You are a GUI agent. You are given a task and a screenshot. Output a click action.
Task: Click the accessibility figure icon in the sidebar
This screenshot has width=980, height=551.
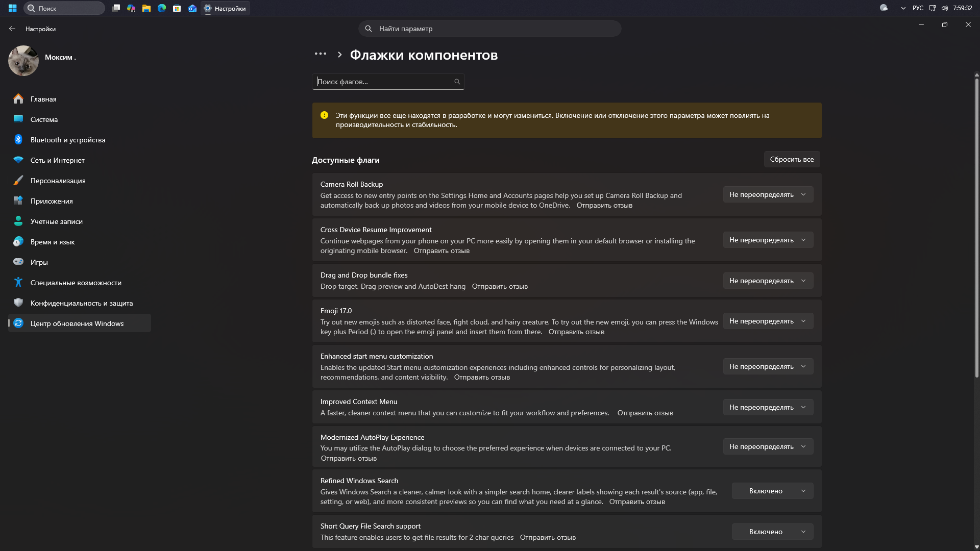(18, 282)
